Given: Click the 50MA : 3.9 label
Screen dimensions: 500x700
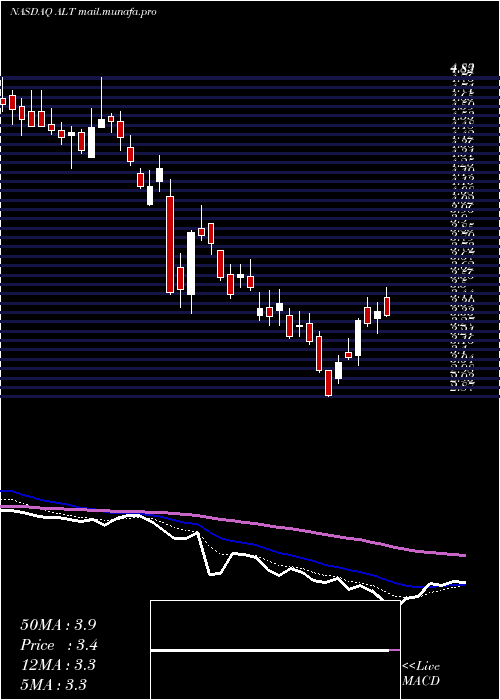Looking at the screenshot, I should tap(58, 625).
